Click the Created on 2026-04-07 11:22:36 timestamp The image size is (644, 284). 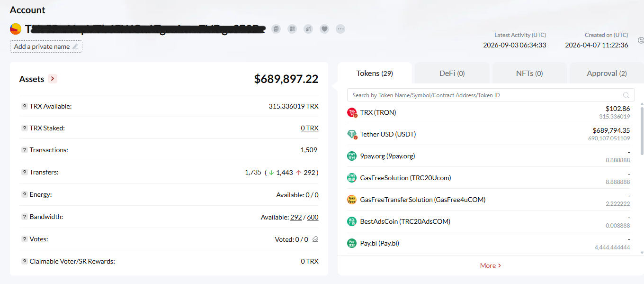597,45
